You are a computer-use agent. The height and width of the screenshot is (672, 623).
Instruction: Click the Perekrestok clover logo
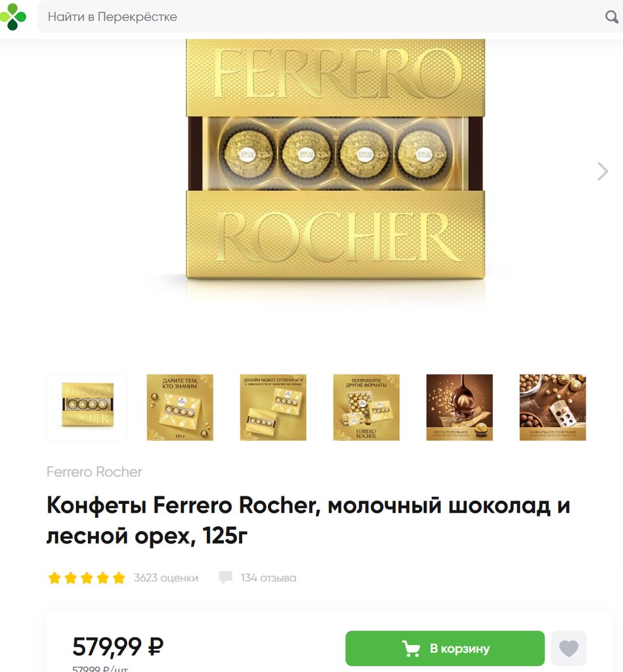(x=13, y=16)
